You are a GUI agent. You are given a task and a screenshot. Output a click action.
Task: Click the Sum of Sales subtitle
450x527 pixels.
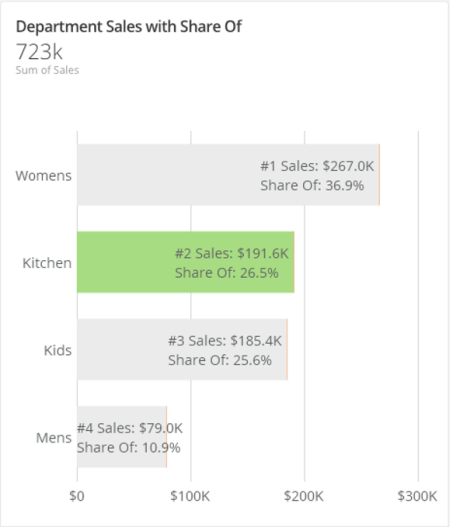pyautogui.click(x=47, y=70)
